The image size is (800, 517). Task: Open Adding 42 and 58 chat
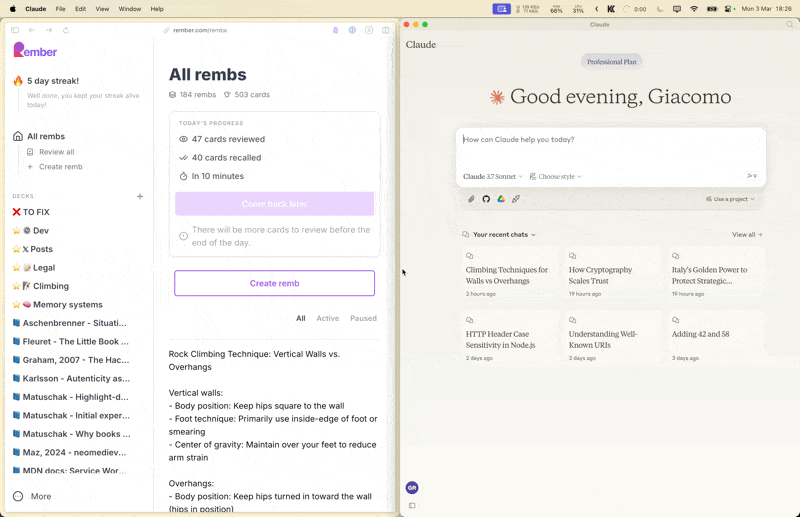(x=715, y=338)
